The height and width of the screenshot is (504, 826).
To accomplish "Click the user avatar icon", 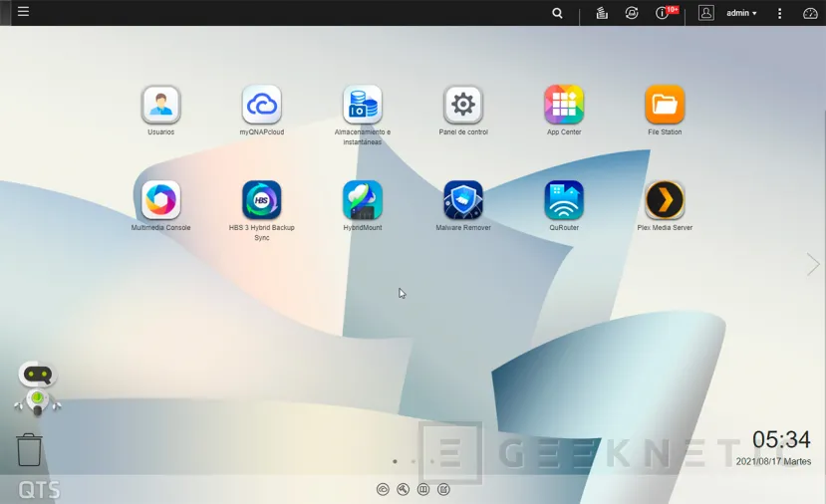I will click(705, 13).
